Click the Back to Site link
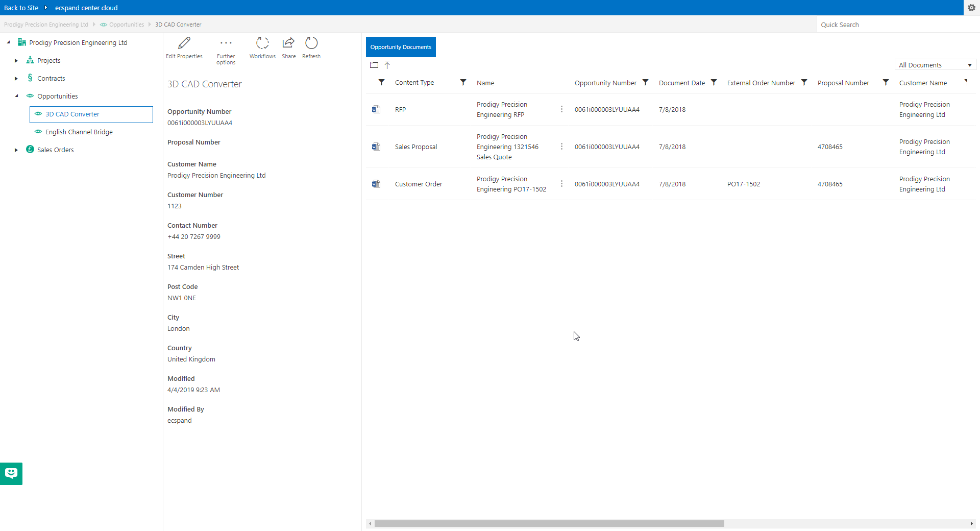 tap(21, 8)
